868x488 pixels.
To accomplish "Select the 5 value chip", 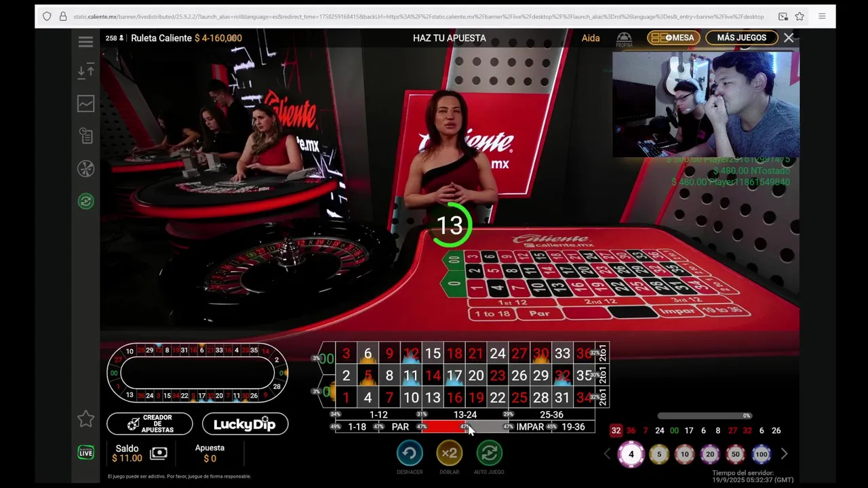I will point(658,454).
